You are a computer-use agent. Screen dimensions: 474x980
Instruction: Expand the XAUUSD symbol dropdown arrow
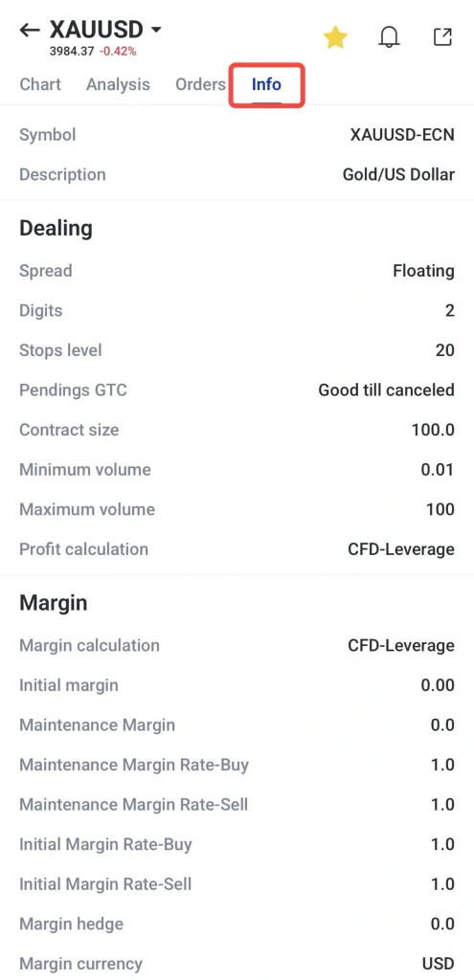click(x=156, y=30)
